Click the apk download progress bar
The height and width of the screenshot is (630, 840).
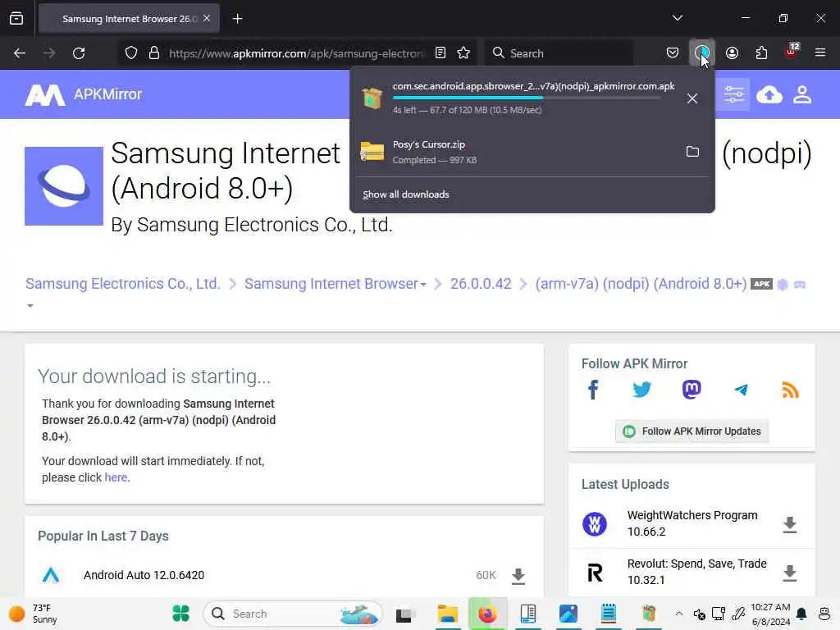point(527,98)
